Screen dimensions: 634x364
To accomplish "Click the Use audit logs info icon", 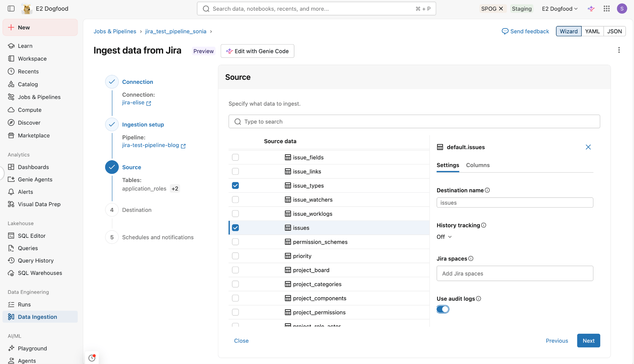I will (479, 298).
